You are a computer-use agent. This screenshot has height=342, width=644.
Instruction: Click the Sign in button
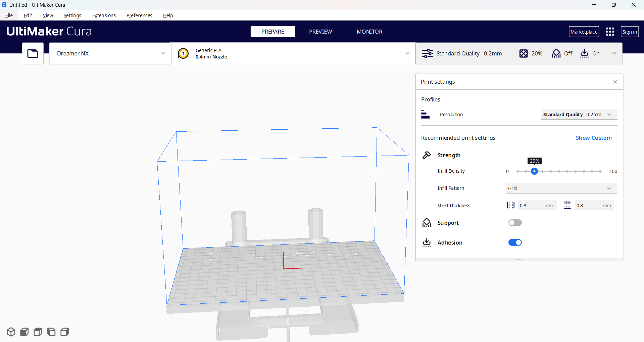pos(630,32)
